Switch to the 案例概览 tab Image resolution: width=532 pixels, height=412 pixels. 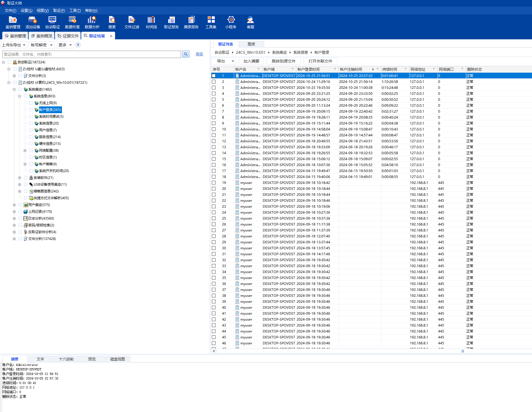click(x=42, y=36)
